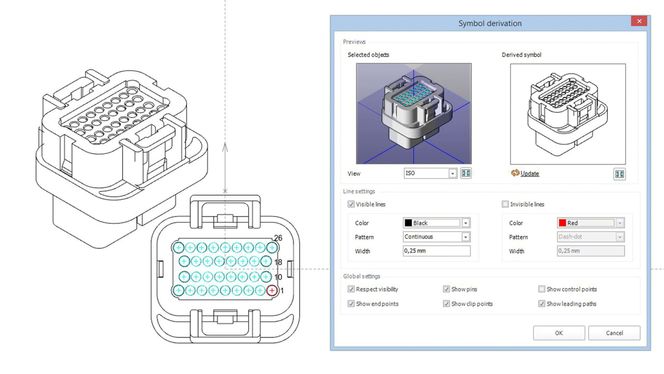The width and height of the screenshot is (664, 374).
Task: Toggle Show leading paths checkbox
Action: coord(542,303)
